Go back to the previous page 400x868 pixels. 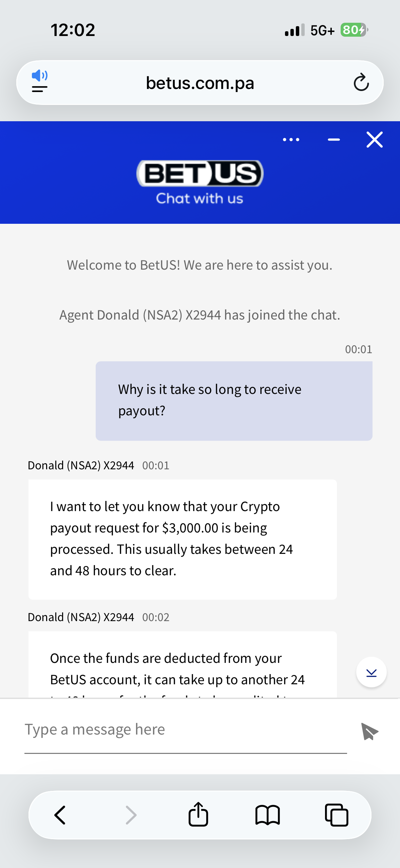[x=60, y=815]
